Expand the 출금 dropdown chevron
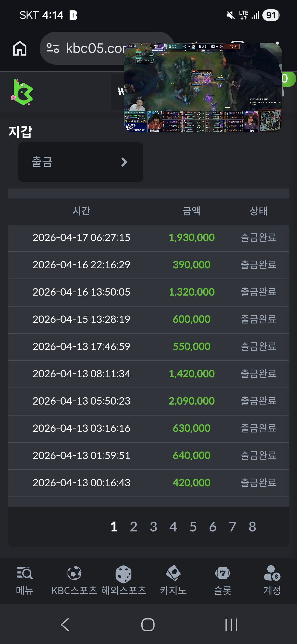This screenshot has height=644, width=297. click(x=124, y=162)
